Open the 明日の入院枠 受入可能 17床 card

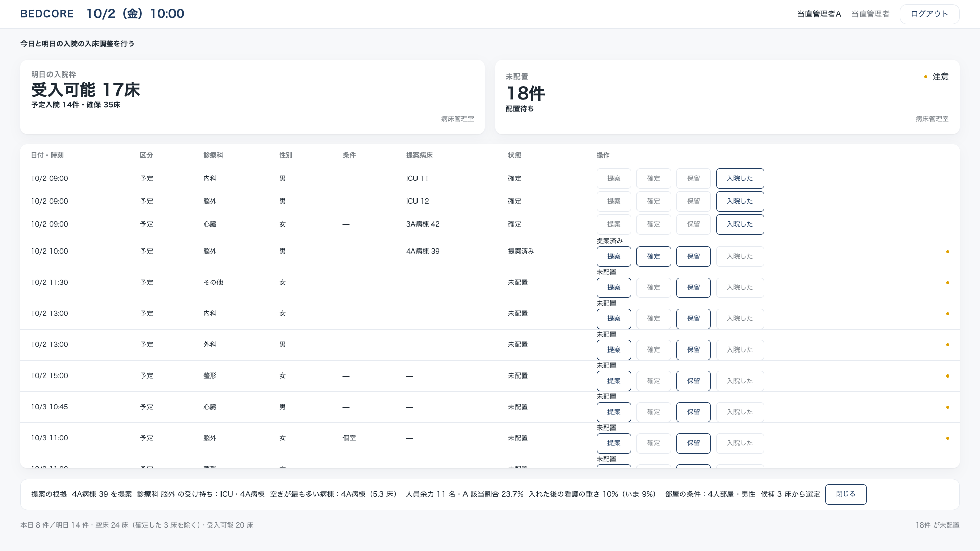[253, 97]
